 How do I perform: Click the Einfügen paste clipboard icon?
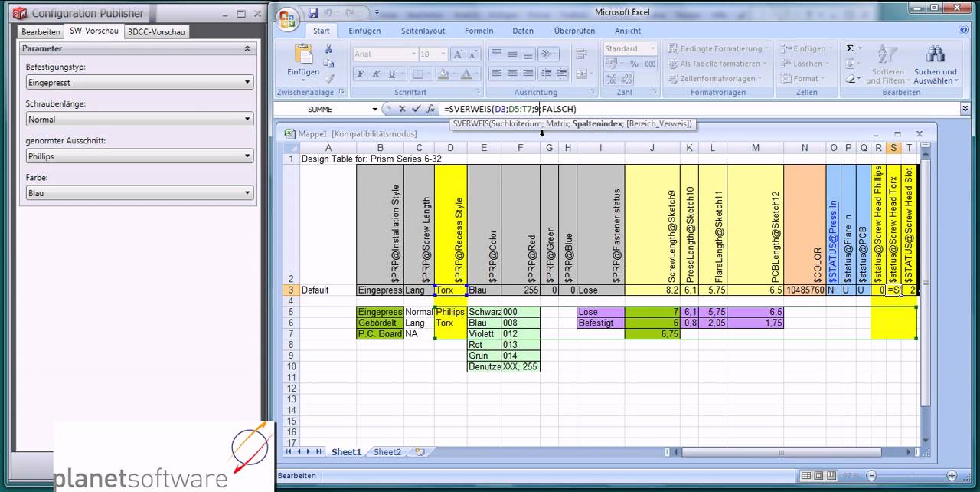[x=303, y=55]
